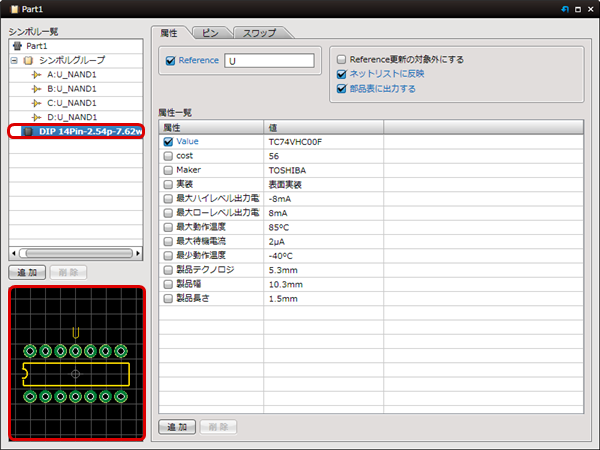The height and width of the screenshot is (450, 600).
Task: Click the value cell 85°C
Action: tap(323, 227)
